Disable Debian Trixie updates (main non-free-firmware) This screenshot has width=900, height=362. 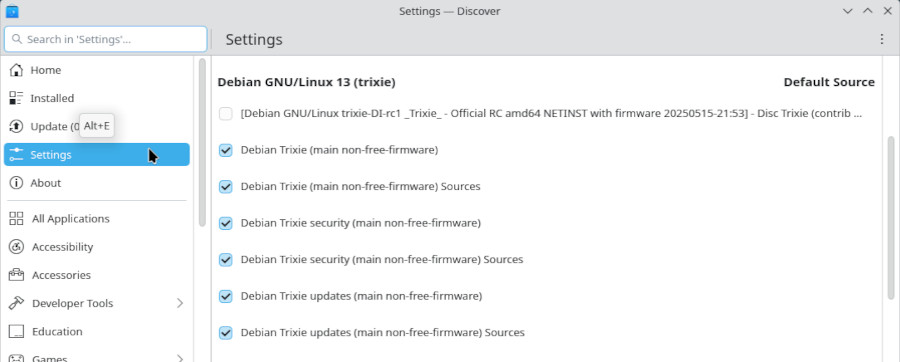[226, 296]
